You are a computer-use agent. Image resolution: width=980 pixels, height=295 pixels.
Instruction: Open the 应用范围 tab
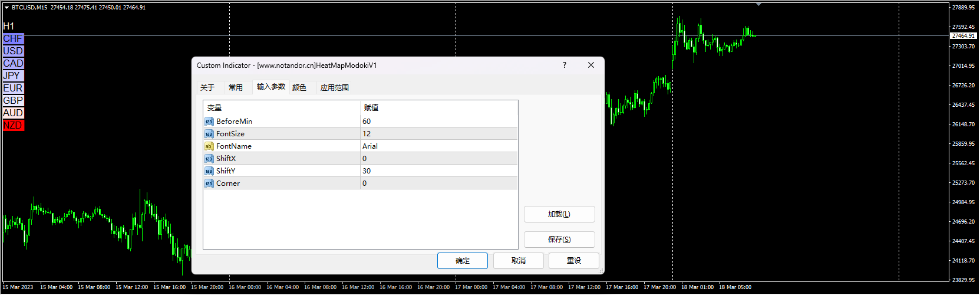pyautogui.click(x=334, y=88)
